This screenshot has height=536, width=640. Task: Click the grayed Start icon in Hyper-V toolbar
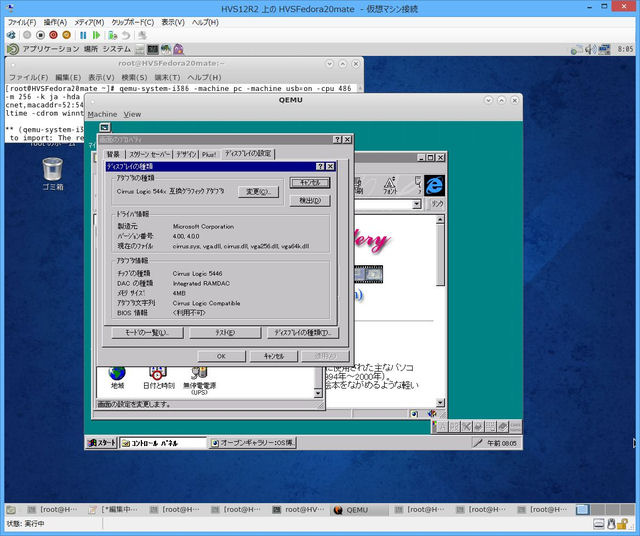27,35
